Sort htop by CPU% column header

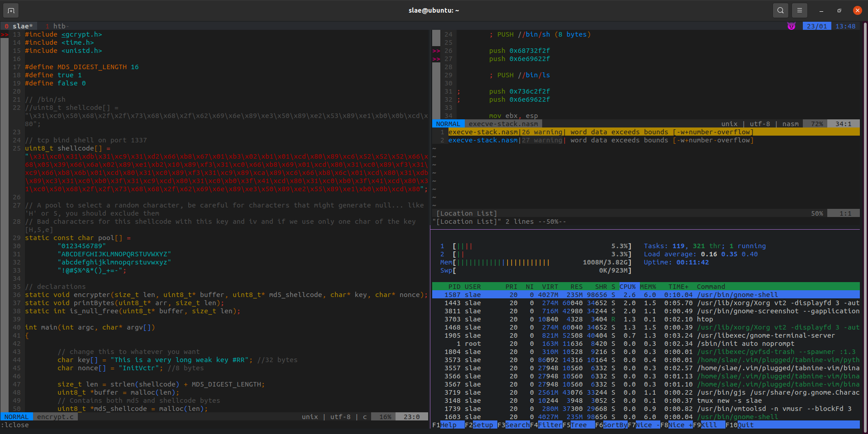click(627, 287)
